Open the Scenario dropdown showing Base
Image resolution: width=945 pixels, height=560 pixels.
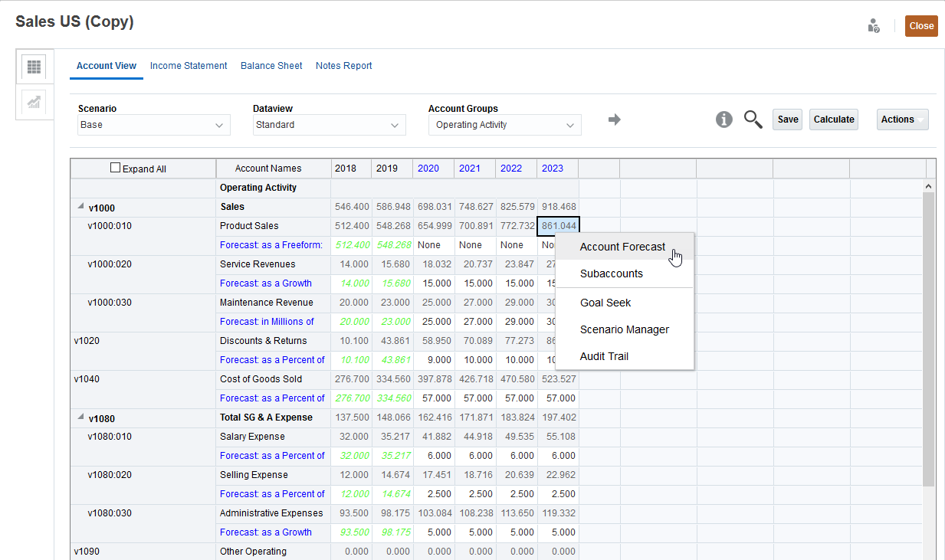click(153, 125)
